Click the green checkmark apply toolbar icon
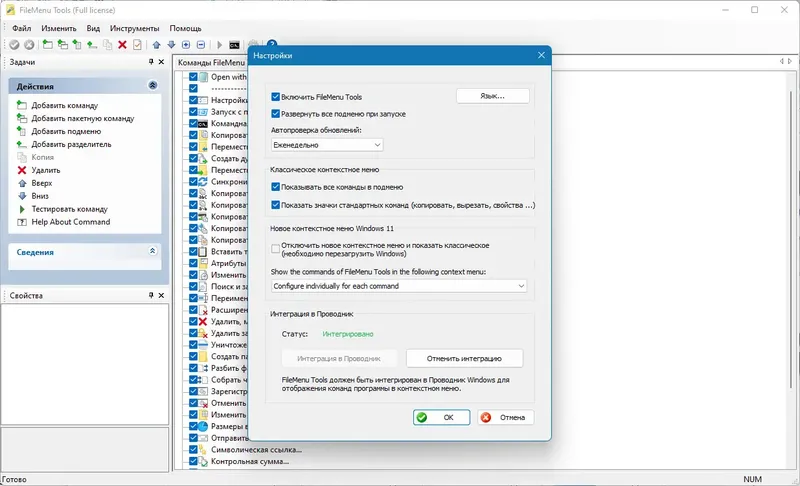The height and width of the screenshot is (486, 800). click(x=14, y=45)
